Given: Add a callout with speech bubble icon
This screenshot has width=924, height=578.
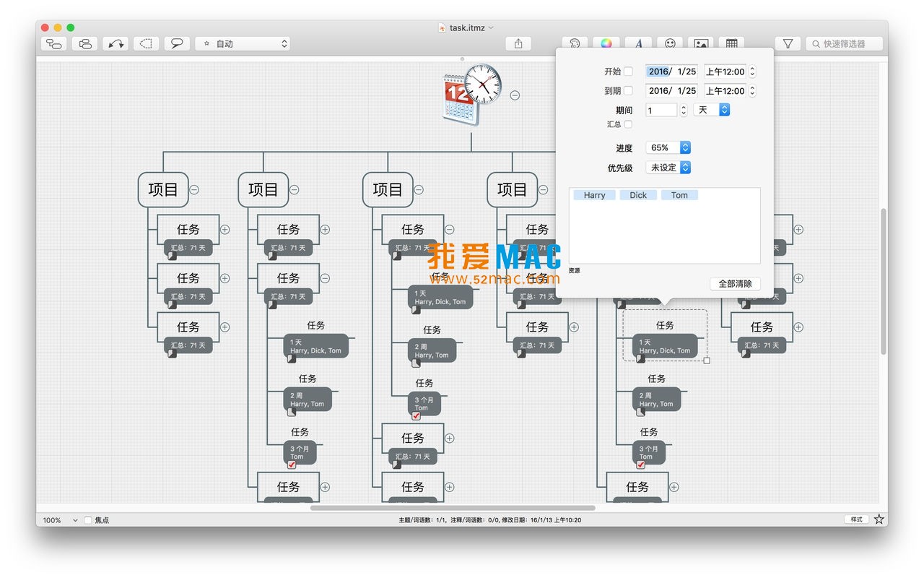Looking at the screenshot, I should coord(177,44).
